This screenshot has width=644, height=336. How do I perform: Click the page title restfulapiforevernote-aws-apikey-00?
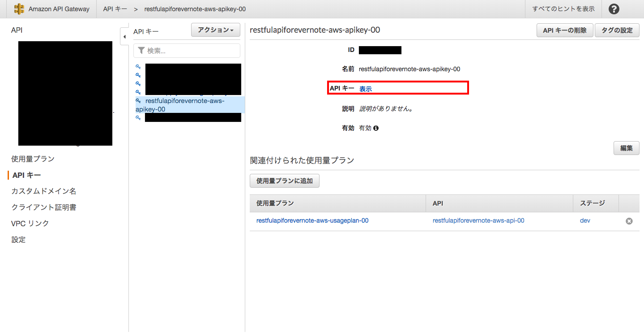coord(315,30)
